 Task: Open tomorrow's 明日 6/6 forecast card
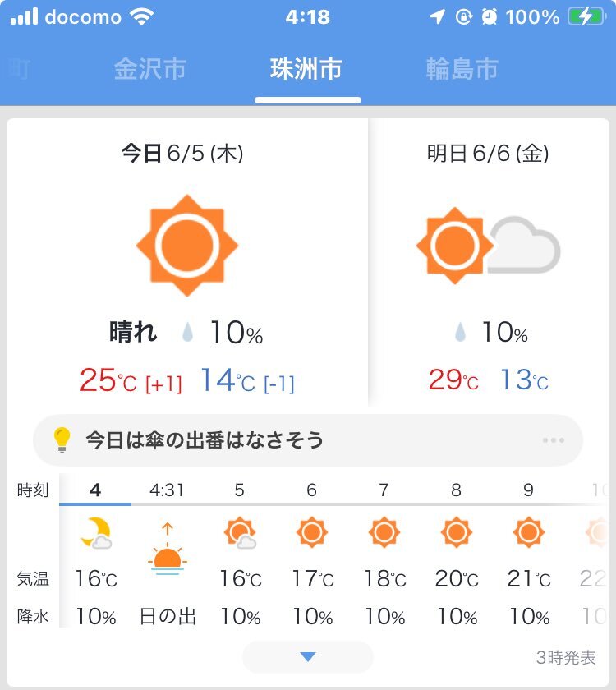488,154
